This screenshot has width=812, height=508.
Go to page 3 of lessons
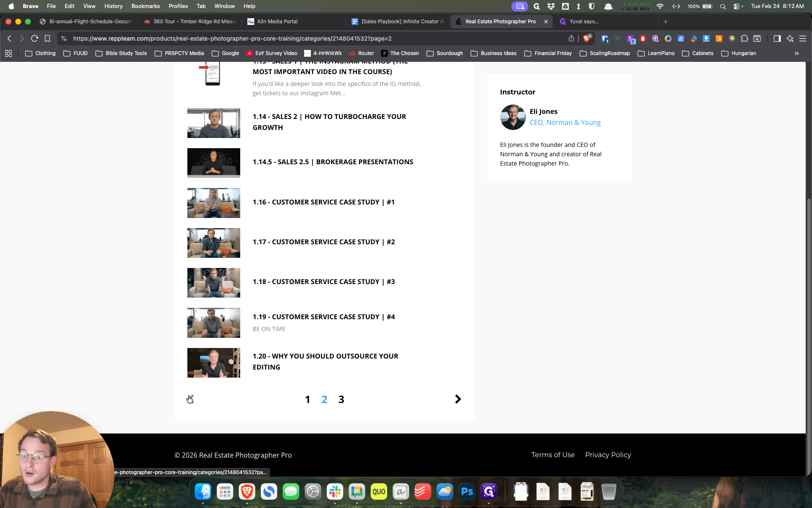(x=341, y=399)
